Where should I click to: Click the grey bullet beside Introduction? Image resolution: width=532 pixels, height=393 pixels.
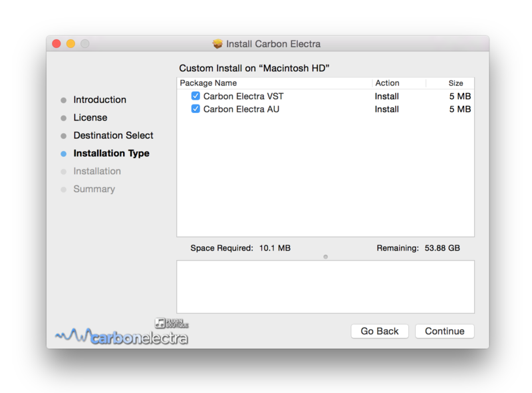click(x=63, y=100)
